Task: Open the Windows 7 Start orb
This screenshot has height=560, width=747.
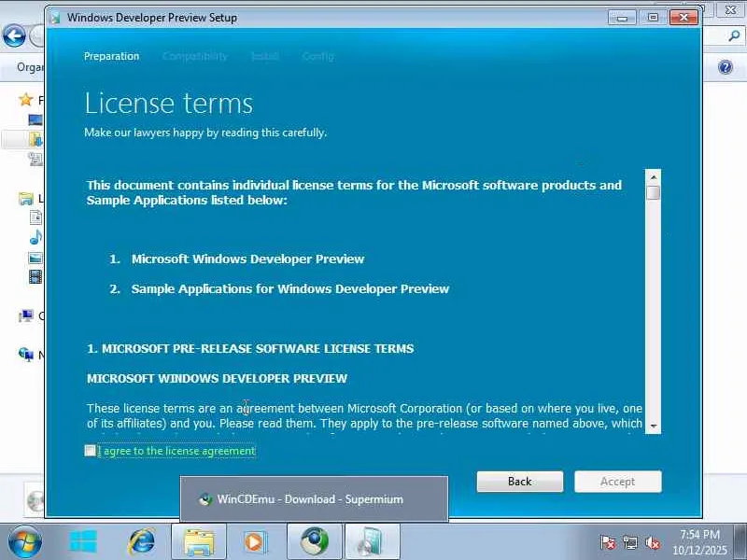Action: 24,542
